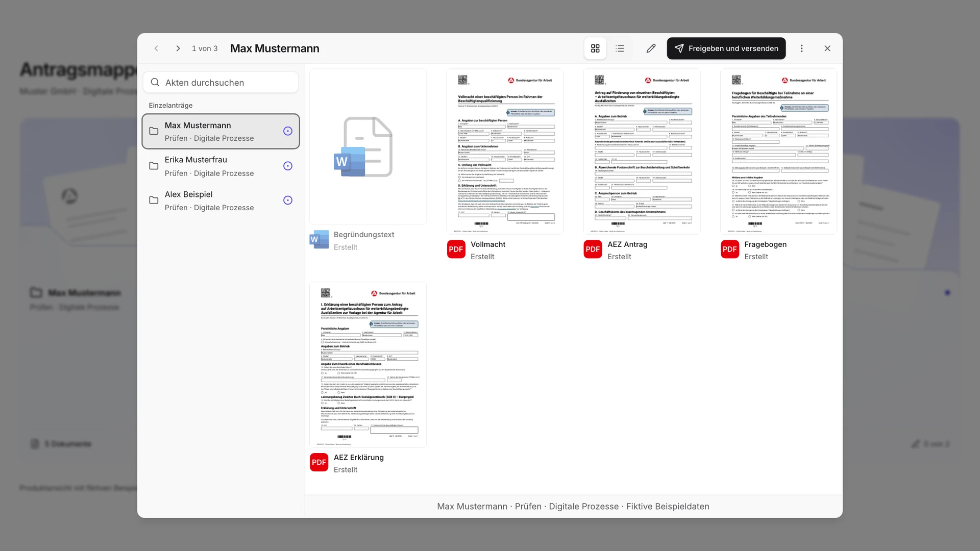Click the PDF icon beside AEZ Antrag

[x=593, y=249]
